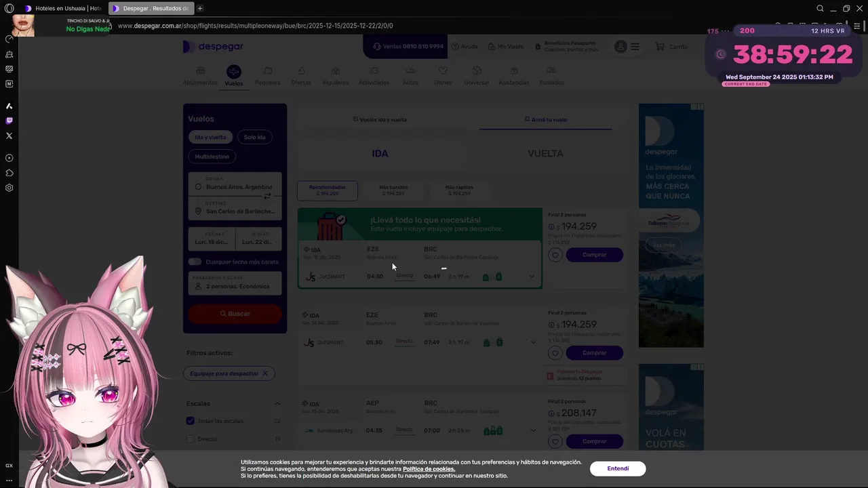Switch to Armá tu vuelo tab
The height and width of the screenshot is (488, 868).
(x=545, y=119)
